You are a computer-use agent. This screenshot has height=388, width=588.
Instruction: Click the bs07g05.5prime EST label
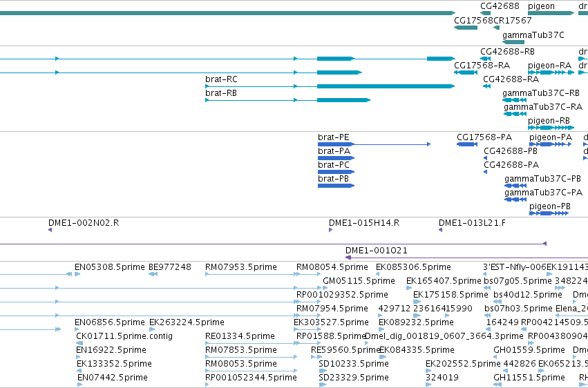(518, 281)
